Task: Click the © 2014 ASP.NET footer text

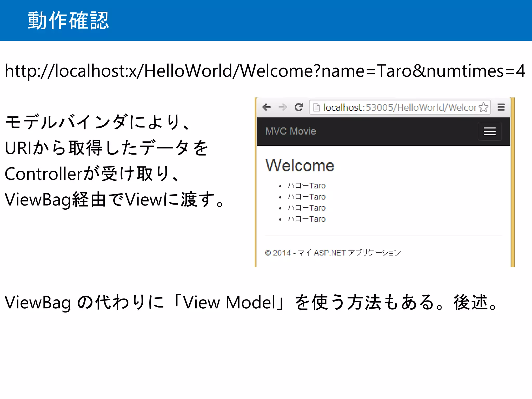Action: pos(333,252)
